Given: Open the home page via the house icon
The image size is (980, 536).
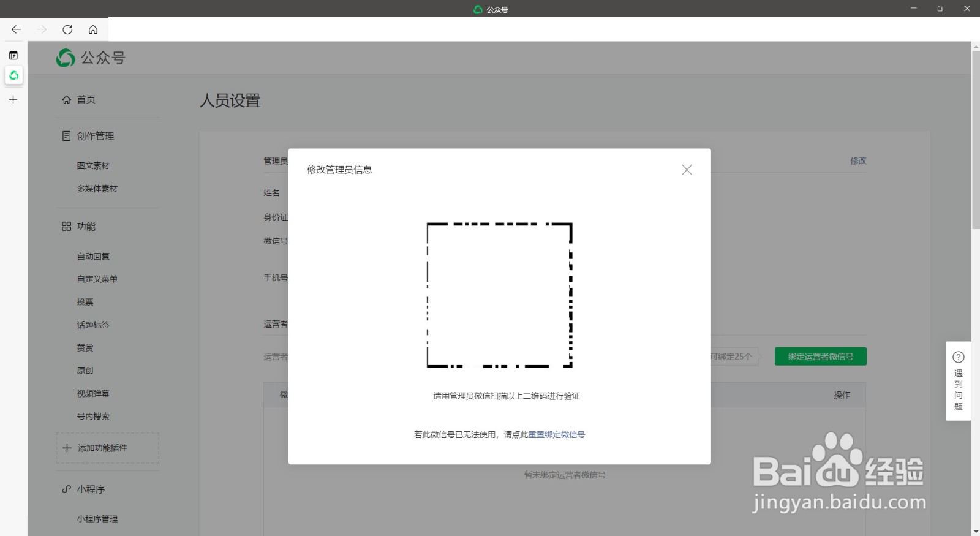Looking at the screenshot, I should [93, 29].
